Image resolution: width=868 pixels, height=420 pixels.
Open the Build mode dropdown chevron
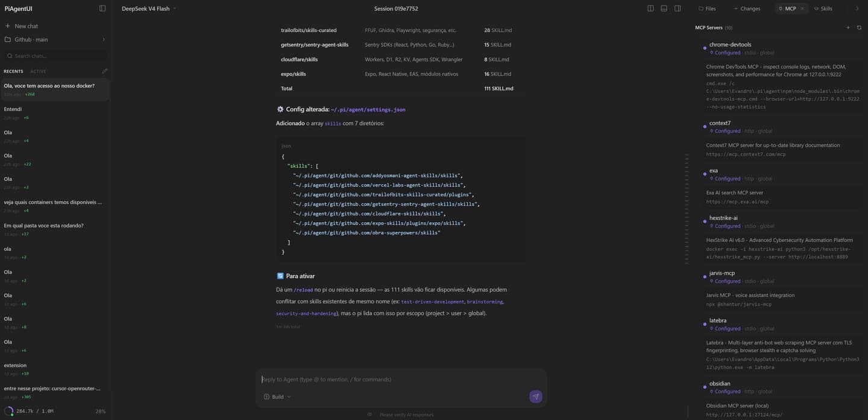coord(289,396)
